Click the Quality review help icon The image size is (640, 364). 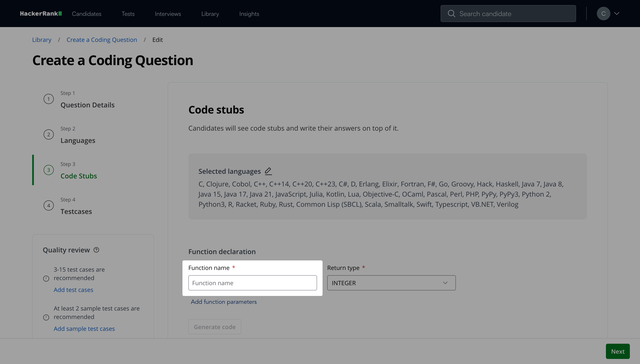point(96,250)
